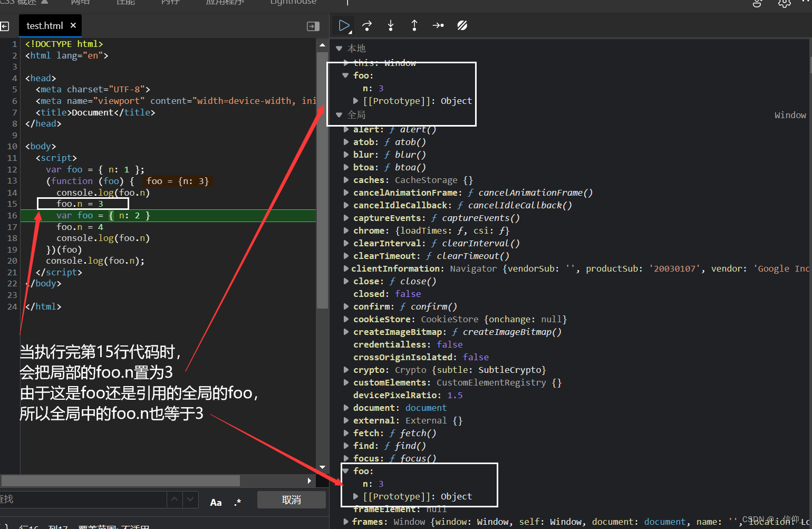Expand [[Prototype]] under local foo

pos(356,101)
